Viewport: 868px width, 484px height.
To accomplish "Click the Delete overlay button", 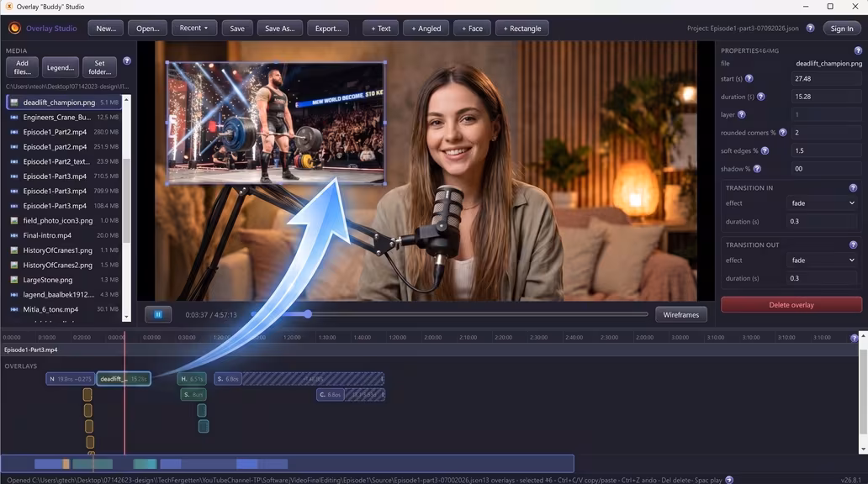I will 791,305.
